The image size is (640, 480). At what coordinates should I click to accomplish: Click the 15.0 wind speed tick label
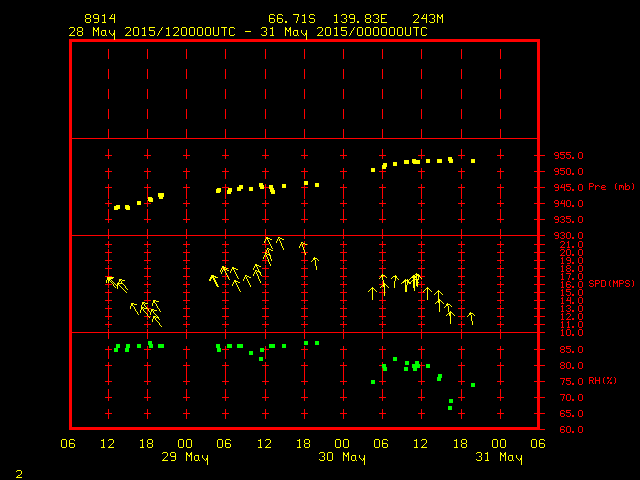point(571,293)
